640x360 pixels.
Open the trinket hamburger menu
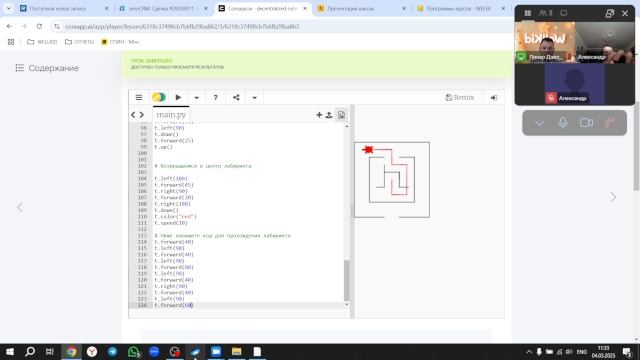pyautogui.click(x=139, y=98)
